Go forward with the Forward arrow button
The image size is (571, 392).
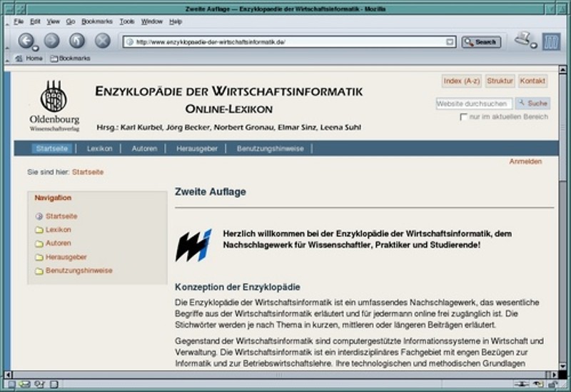point(51,41)
